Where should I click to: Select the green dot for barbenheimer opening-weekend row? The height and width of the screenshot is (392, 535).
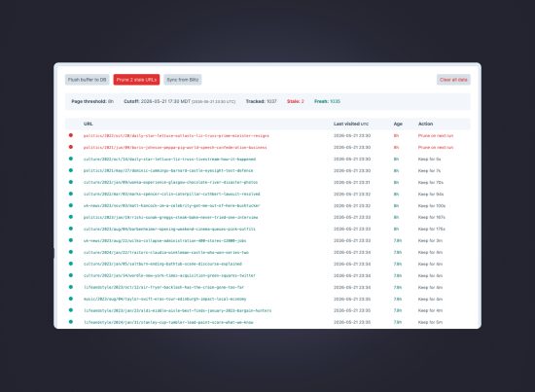click(71, 229)
